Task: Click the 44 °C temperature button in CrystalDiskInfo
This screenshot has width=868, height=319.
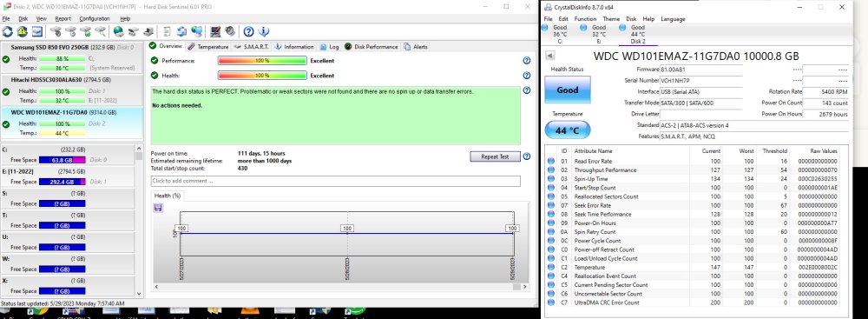Action: (x=568, y=130)
